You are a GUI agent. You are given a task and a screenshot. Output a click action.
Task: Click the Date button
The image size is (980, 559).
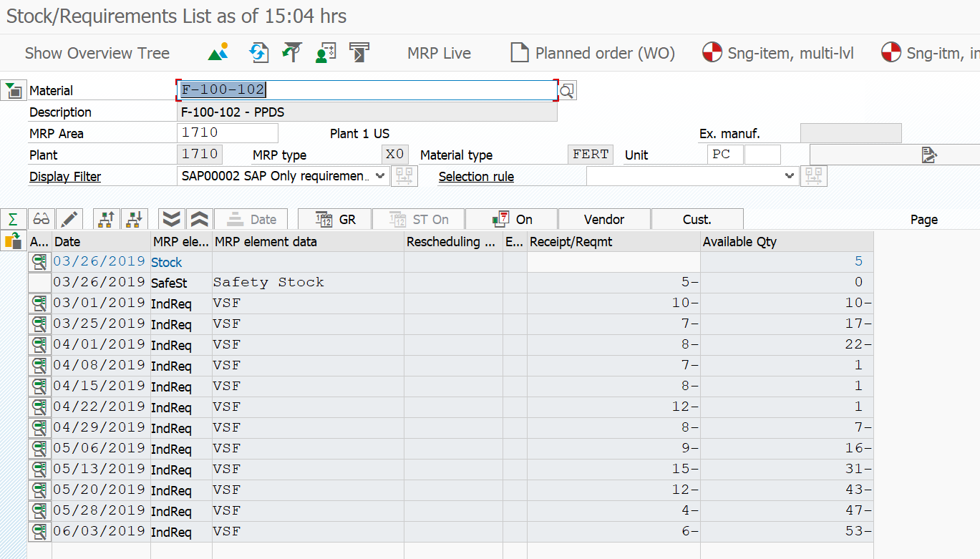251,219
